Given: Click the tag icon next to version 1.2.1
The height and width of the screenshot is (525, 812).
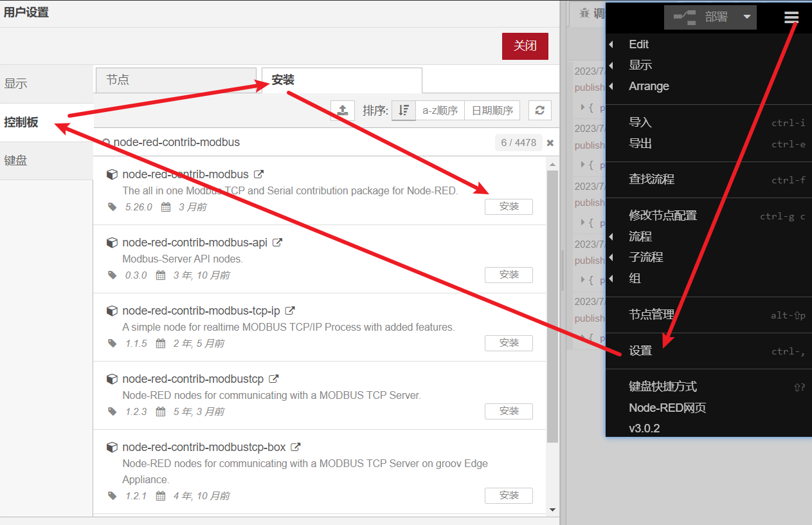Looking at the screenshot, I should tap(113, 496).
